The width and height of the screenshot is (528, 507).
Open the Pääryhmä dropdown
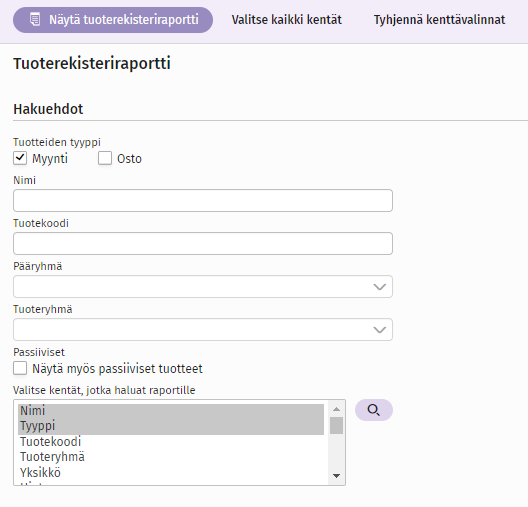point(203,286)
